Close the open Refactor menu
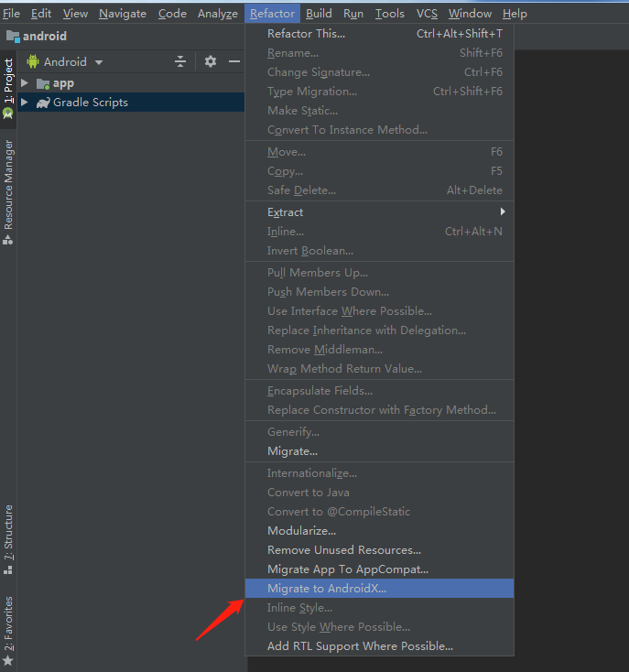Viewport: 629px width, 672px height. click(x=272, y=14)
